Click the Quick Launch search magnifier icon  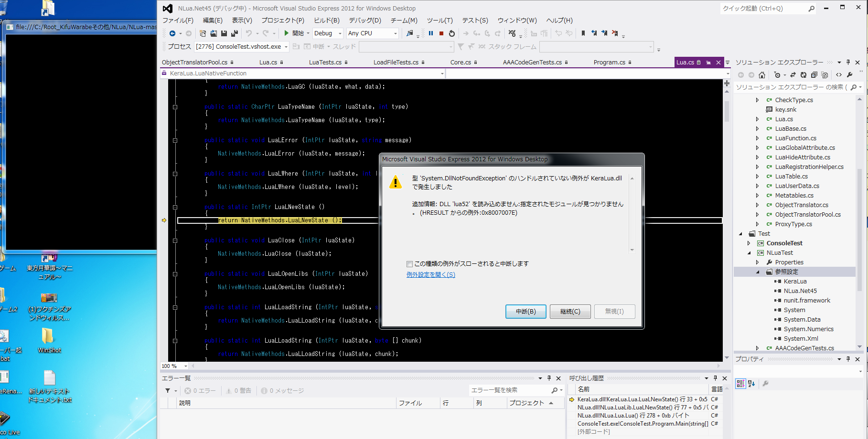click(811, 9)
